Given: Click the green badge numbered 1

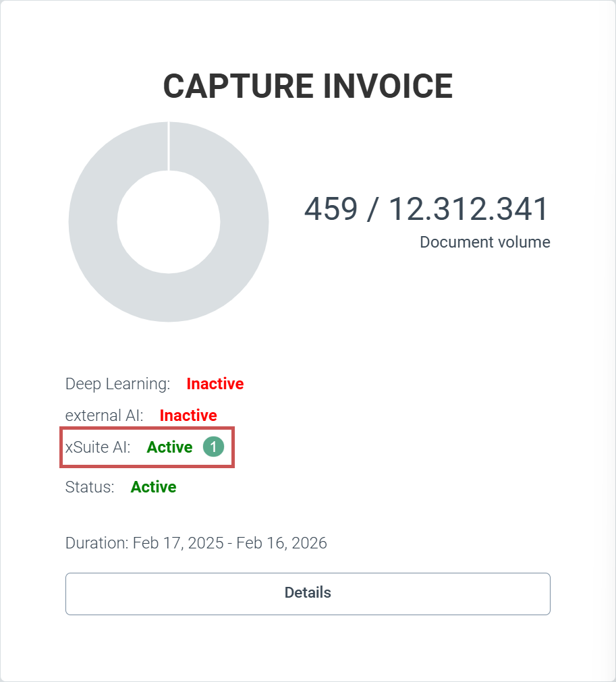Looking at the screenshot, I should click(213, 447).
